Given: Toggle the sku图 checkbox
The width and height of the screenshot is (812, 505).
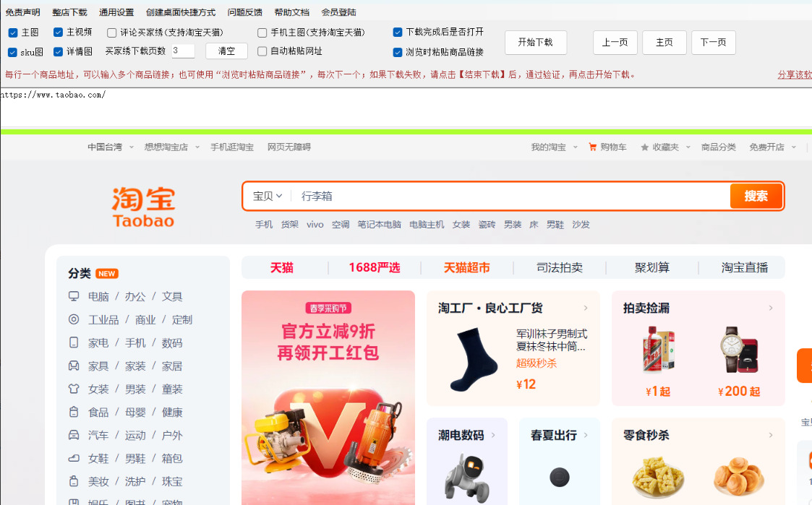Looking at the screenshot, I should [12, 52].
